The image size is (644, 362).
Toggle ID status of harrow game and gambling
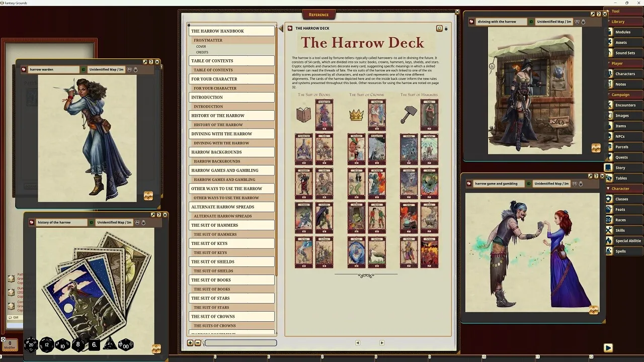click(529, 184)
